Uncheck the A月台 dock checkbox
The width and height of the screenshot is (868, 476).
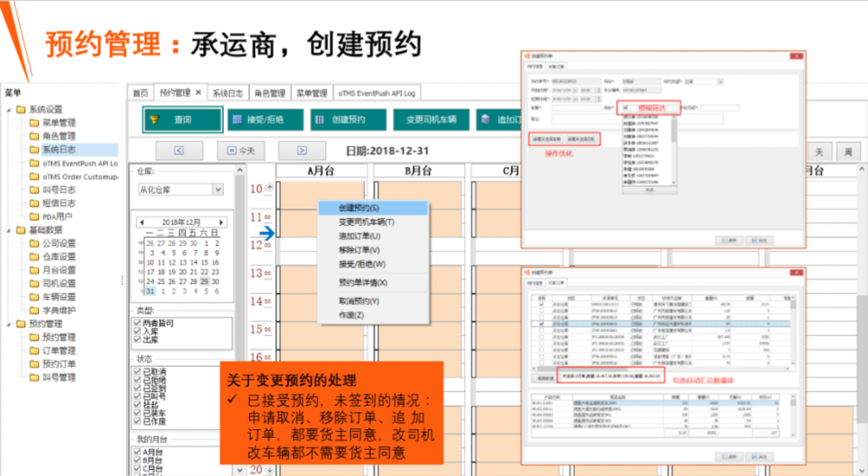(137, 453)
